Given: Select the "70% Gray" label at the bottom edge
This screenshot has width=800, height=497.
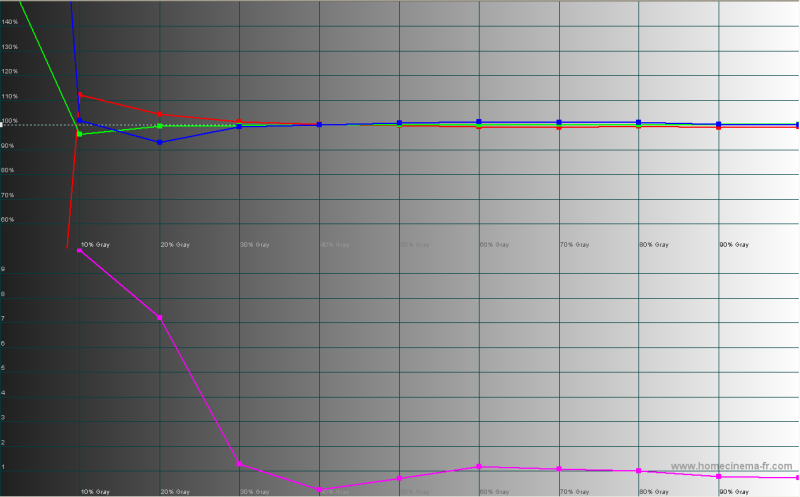Looking at the screenshot, I should click(574, 492).
